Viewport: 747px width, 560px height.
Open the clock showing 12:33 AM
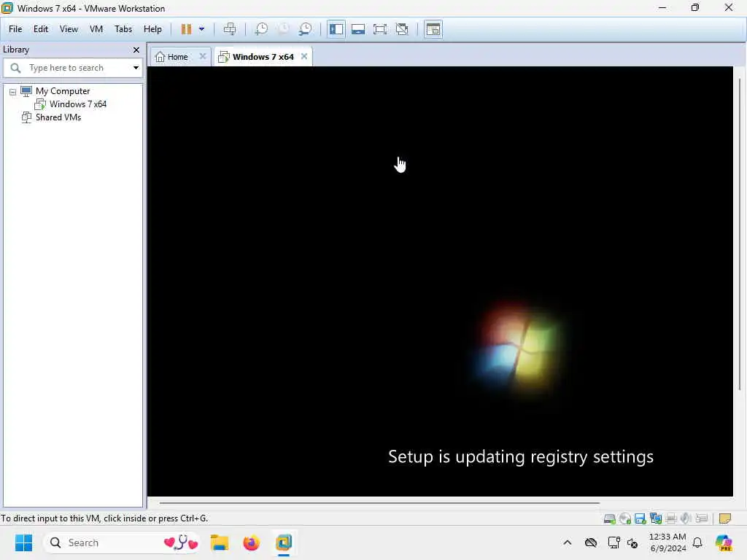click(x=668, y=542)
